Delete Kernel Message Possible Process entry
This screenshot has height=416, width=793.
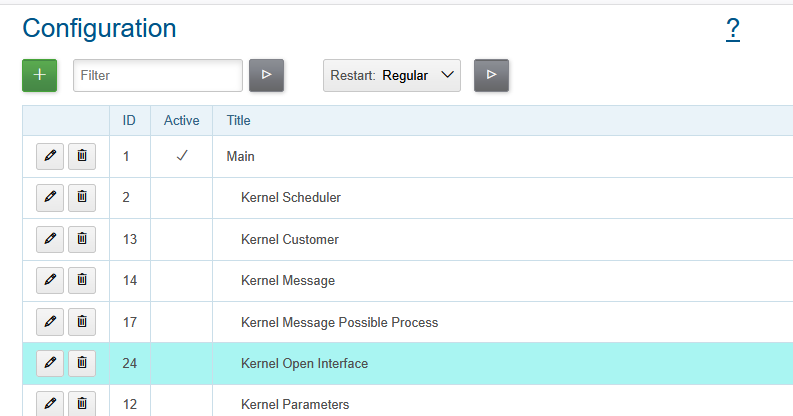(82, 322)
